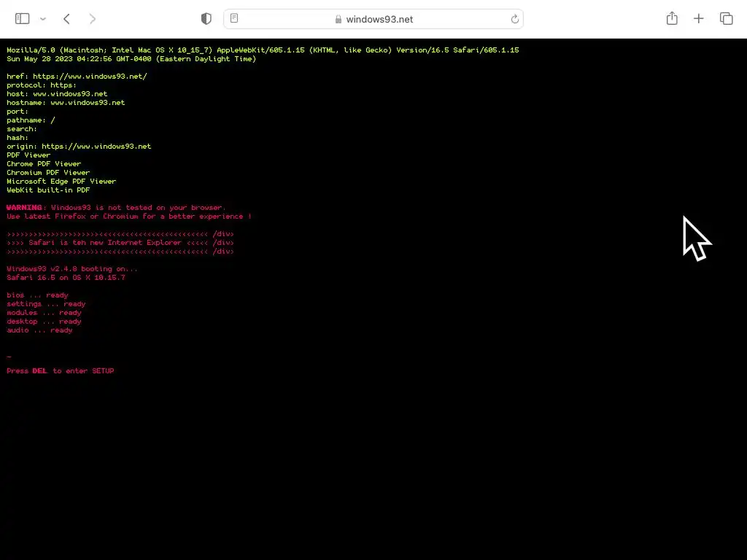This screenshot has height=560, width=747.
Task: Click the 'pathname: /' line
Action: click(x=31, y=120)
